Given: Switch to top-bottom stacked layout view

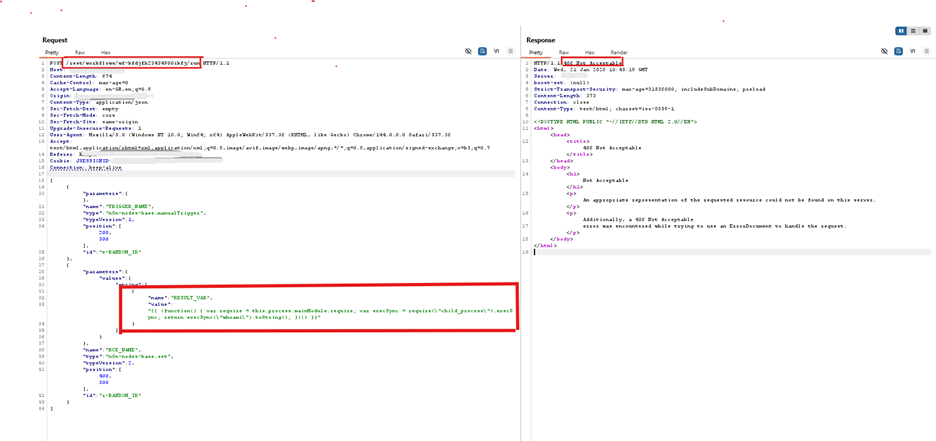Looking at the screenshot, I should click(913, 31).
